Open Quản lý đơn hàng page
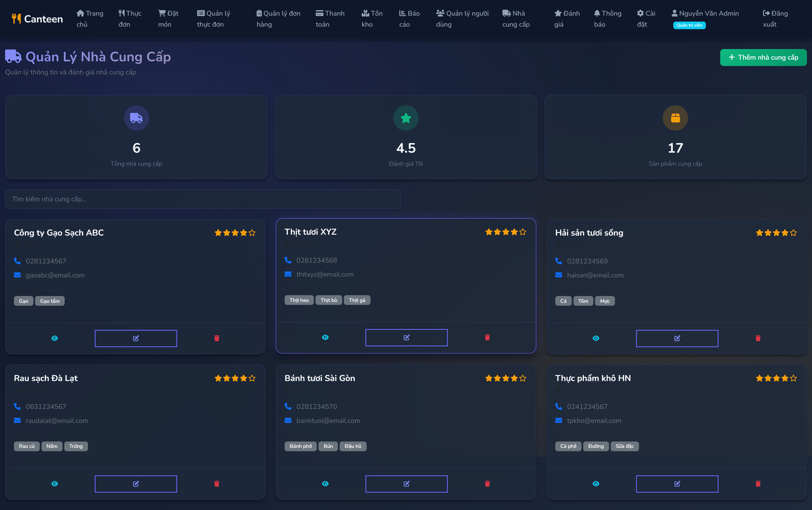 [278, 19]
